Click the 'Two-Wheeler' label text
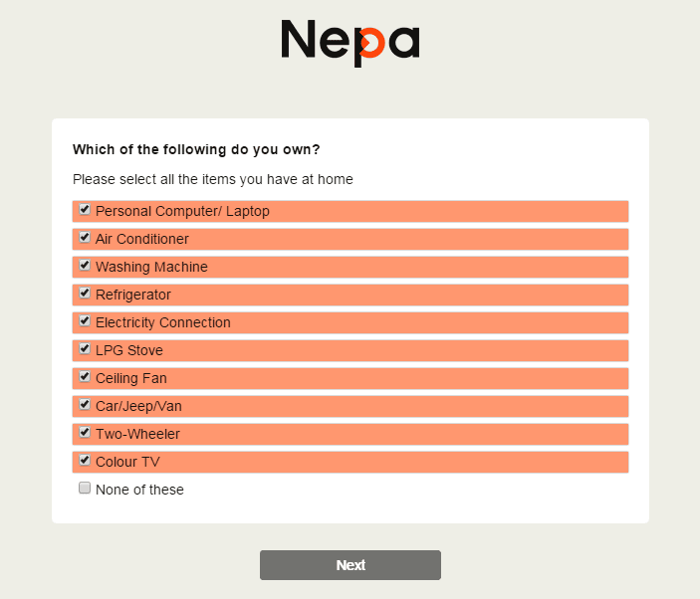The height and width of the screenshot is (599, 700). 137,434
